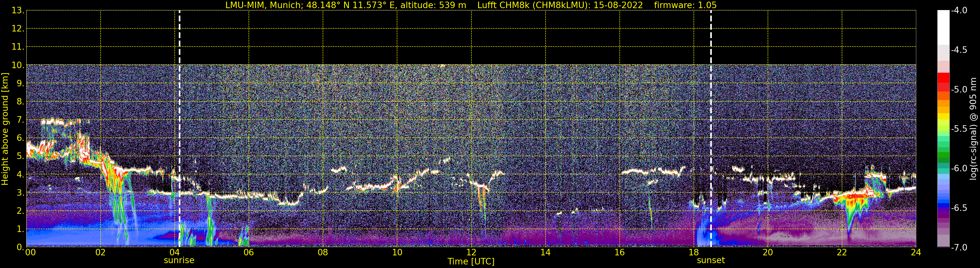Click the height axis tick label 10 km

point(18,65)
